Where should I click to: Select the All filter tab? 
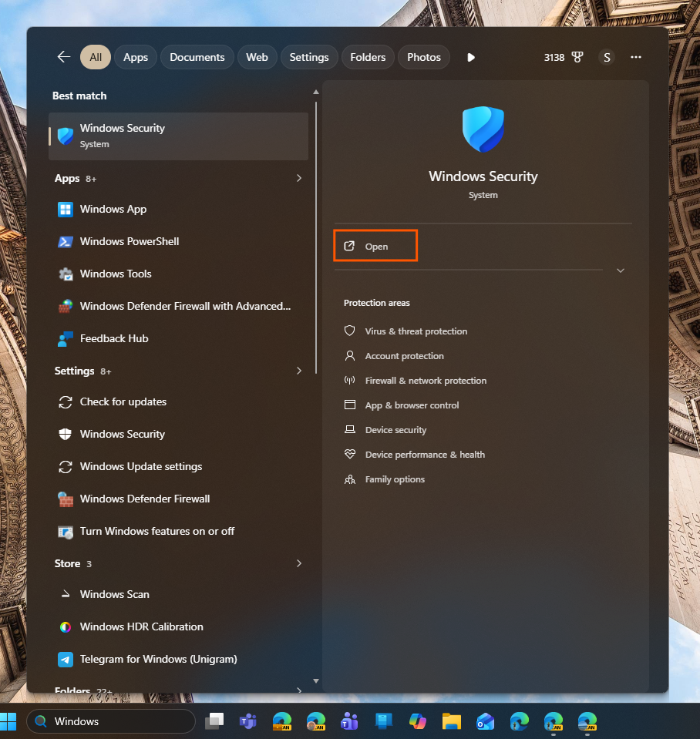coord(96,57)
